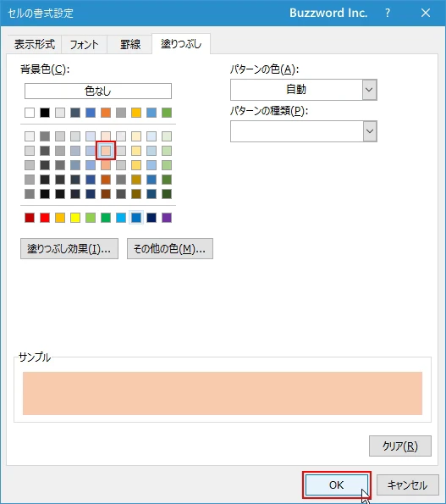Open 塗りつぶし効果 dialog button
Image resolution: width=446 pixels, height=504 pixels.
coord(69,248)
